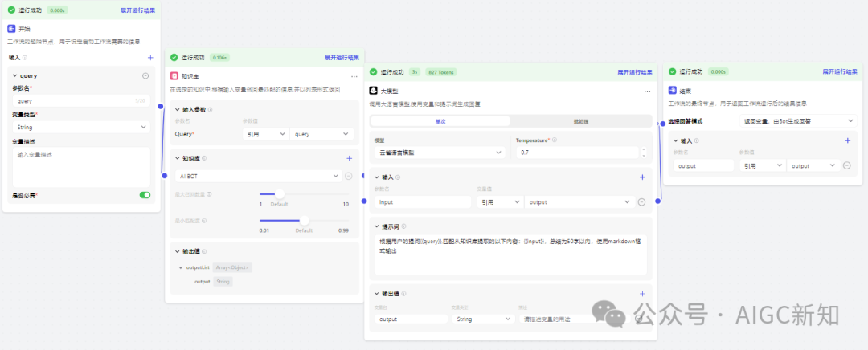Open the AI BOT knowledge base dropdown

(x=258, y=176)
